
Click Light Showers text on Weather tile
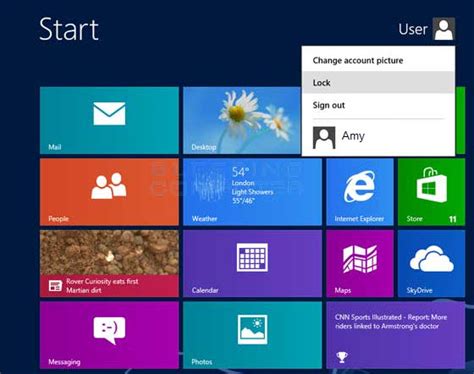click(252, 192)
